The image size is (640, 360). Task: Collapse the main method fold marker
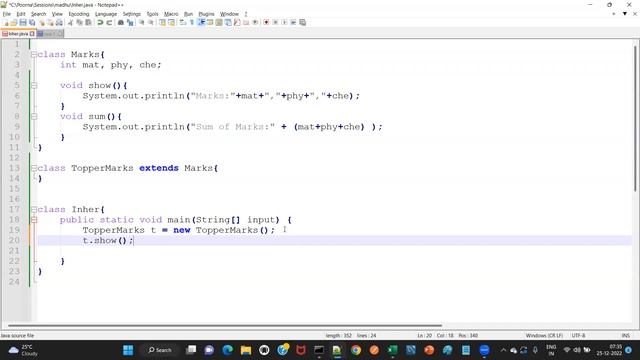click(x=34, y=220)
